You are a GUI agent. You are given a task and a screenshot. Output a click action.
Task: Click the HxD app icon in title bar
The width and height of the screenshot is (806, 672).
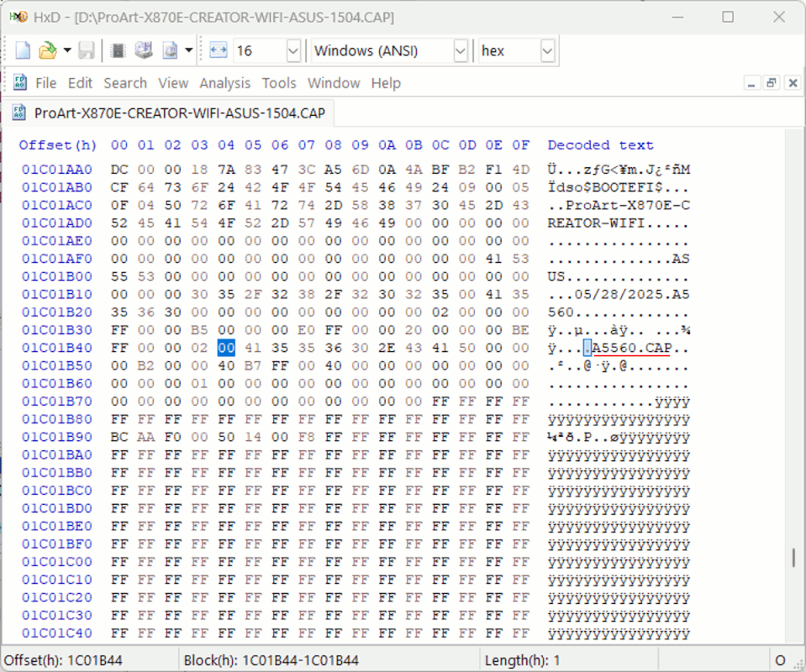coord(19,17)
